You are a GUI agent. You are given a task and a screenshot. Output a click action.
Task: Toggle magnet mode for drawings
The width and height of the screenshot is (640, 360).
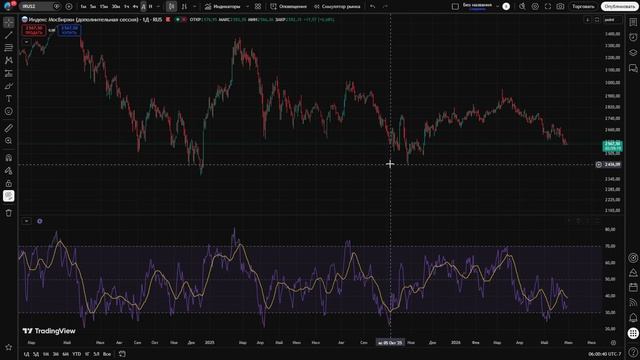point(9,158)
